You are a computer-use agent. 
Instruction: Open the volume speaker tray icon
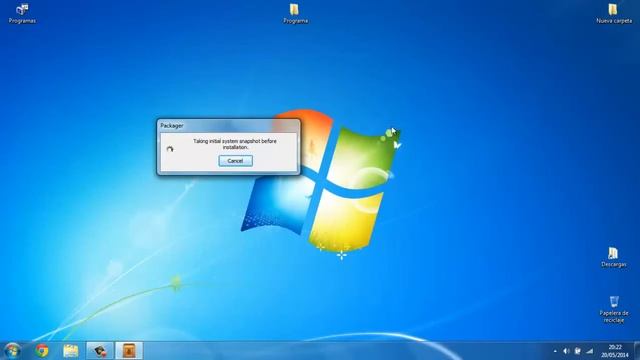pos(566,351)
